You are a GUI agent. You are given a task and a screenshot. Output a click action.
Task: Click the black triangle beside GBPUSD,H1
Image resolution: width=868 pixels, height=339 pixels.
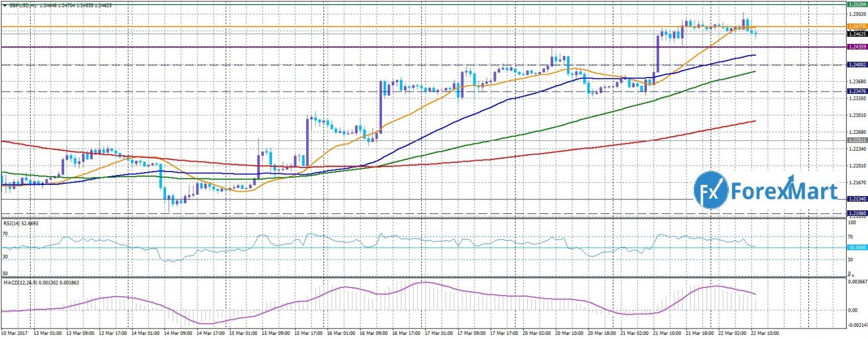tap(5, 5)
